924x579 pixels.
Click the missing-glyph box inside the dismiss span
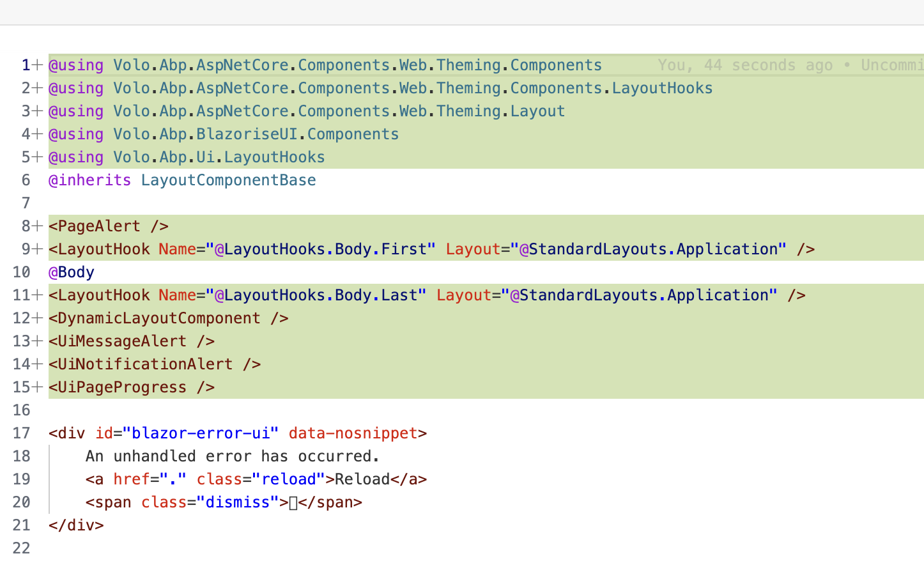[293, 503]
